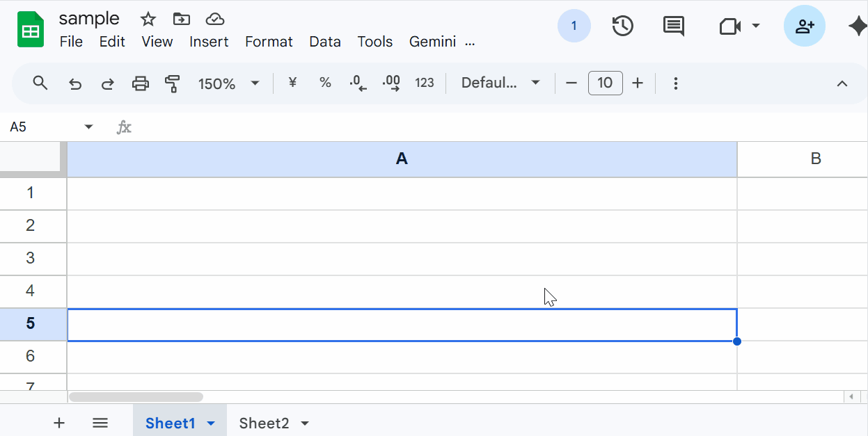Click the horizontal scrollbar thumb
868x436 pixels.
(x=136, y=397)
